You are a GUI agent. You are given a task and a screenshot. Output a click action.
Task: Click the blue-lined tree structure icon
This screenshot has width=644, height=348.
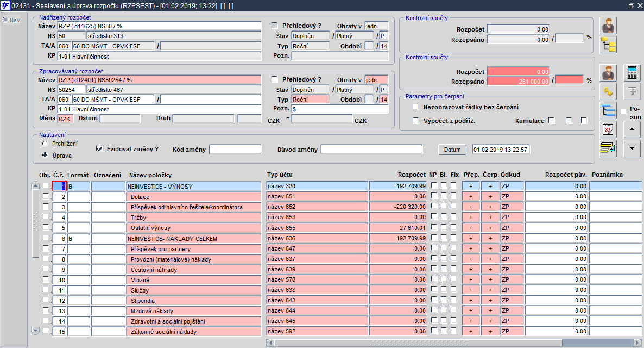[x=608, y=110]
